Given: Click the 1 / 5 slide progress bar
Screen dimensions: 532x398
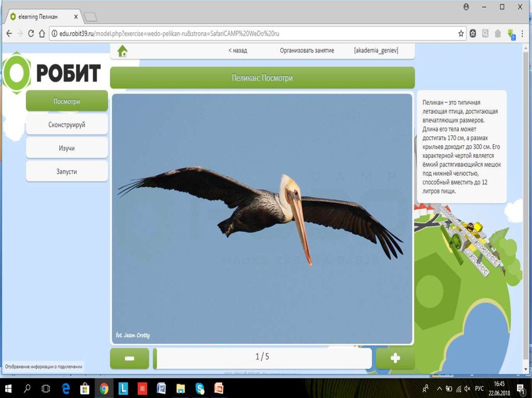Looking at the screenshot, I should pyautogui.click(x=262, y=357).
